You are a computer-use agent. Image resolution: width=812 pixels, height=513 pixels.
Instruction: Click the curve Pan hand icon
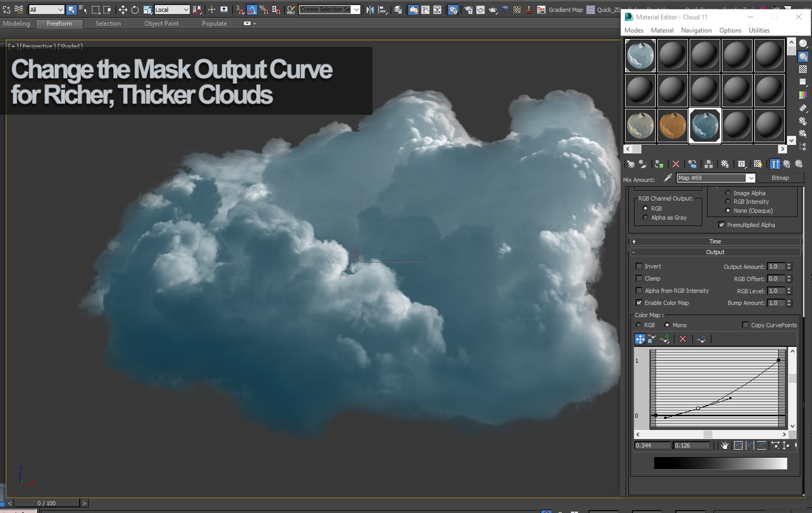pyautogui.click(x=725, y=446)
